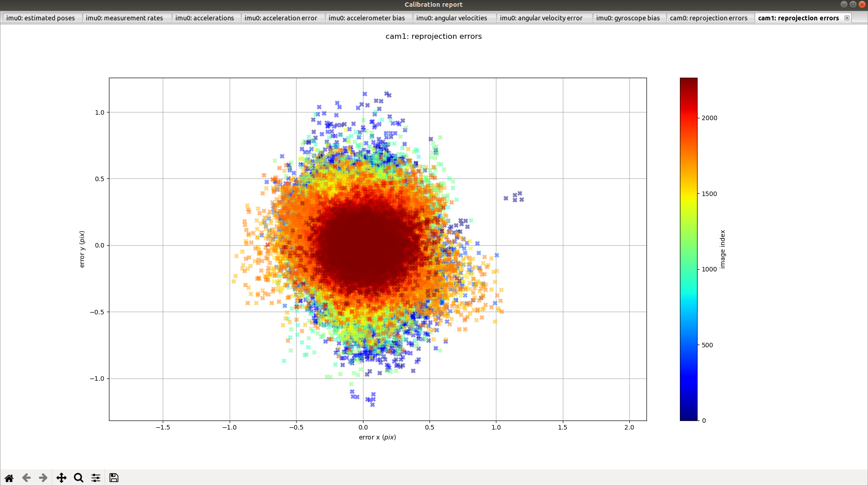Click the 'error x (pix)' axis label
The width and height of the screenshot is (868, 486).
click(x=377, y=437)
